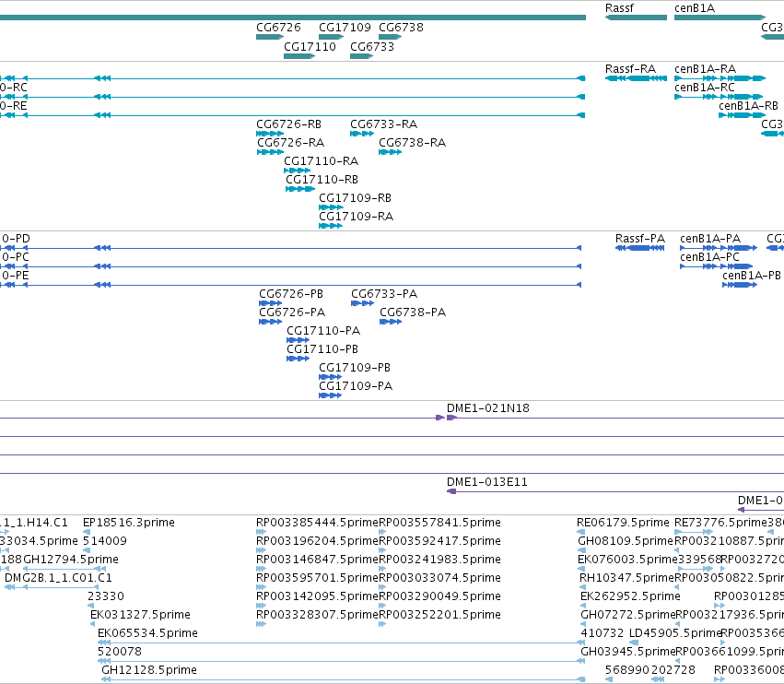Select the CG17110-PA protein feature
The height and width of the screenshot is (684, 784).
click(x=298, y=340)
